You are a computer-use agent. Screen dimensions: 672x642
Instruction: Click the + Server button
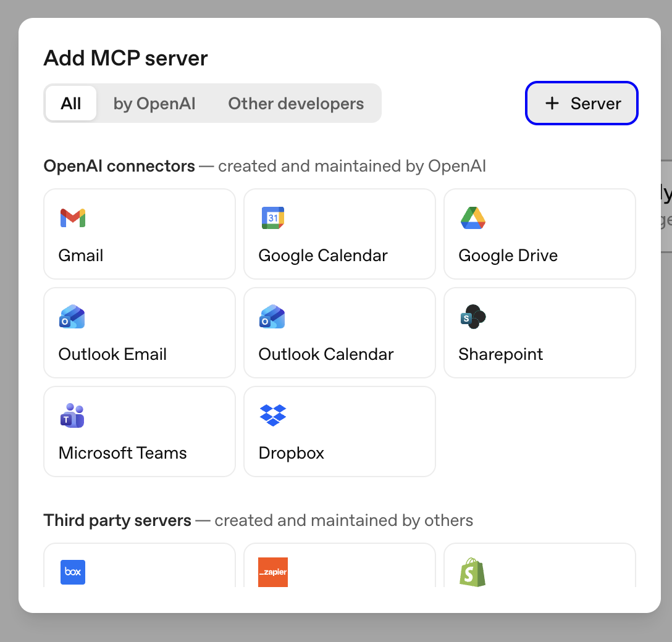click(x=581, y=103)
